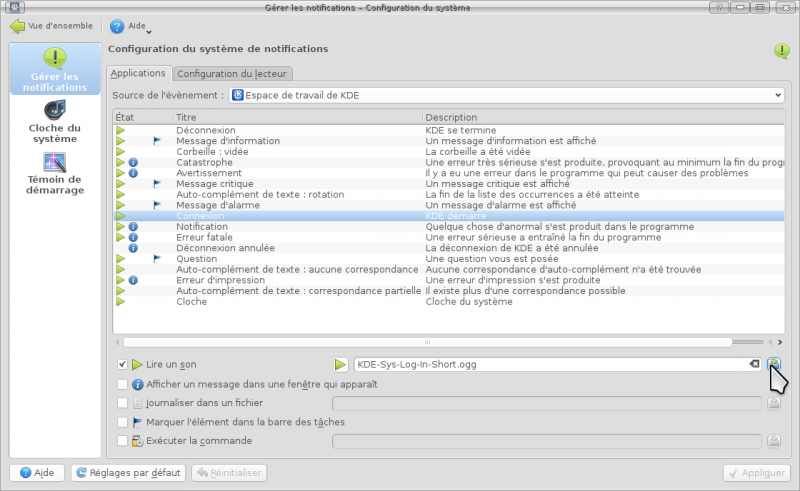This screenshot has width=800, height=491.
Task: Go back with Vue d'ensemble arrow
Action: coord(51,26)
